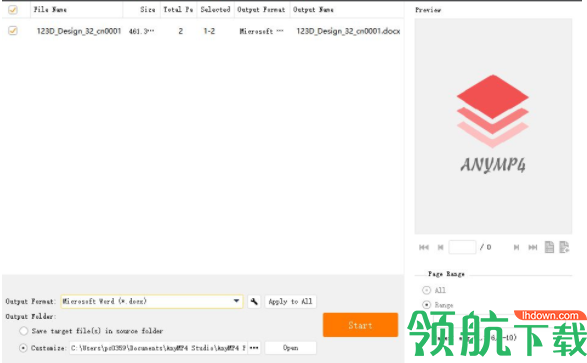This screenshot has height=363, width=587.
Task: Click the Selected column header
Action: coord(215,10)
